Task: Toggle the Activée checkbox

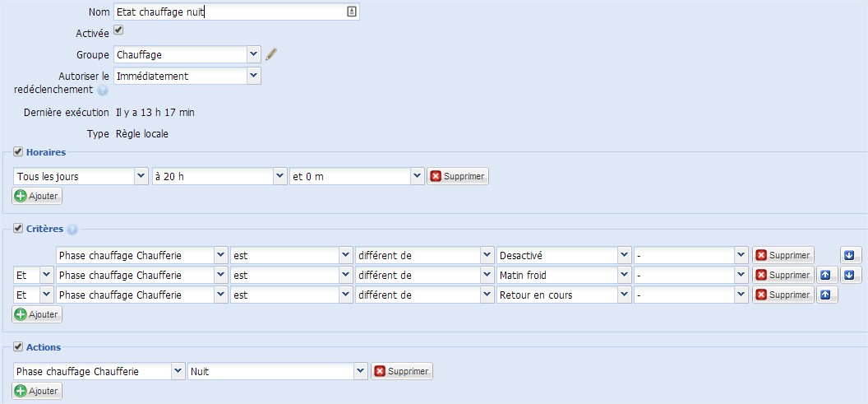Action: pyautogui.click(x=118, y=30)
